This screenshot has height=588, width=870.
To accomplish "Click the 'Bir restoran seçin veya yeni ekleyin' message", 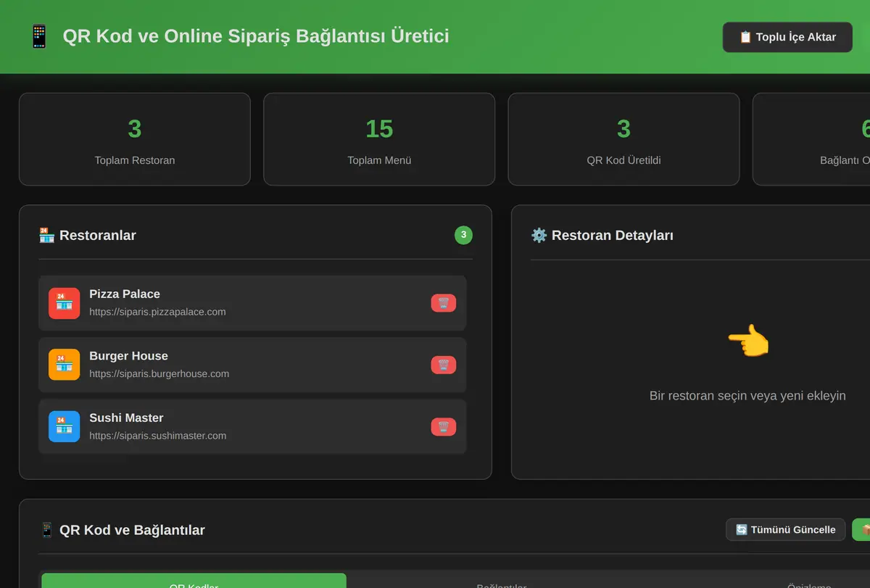I will coord(747,396).
